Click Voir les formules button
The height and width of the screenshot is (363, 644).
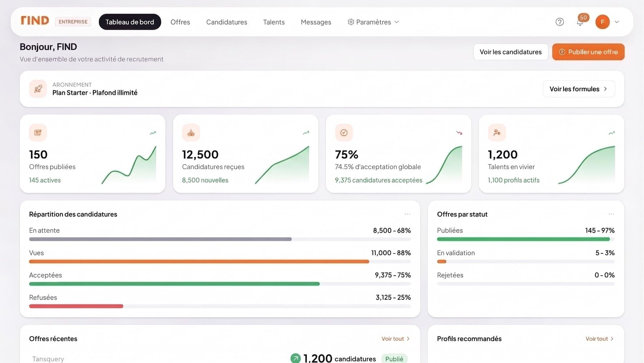tap(579, 89)
